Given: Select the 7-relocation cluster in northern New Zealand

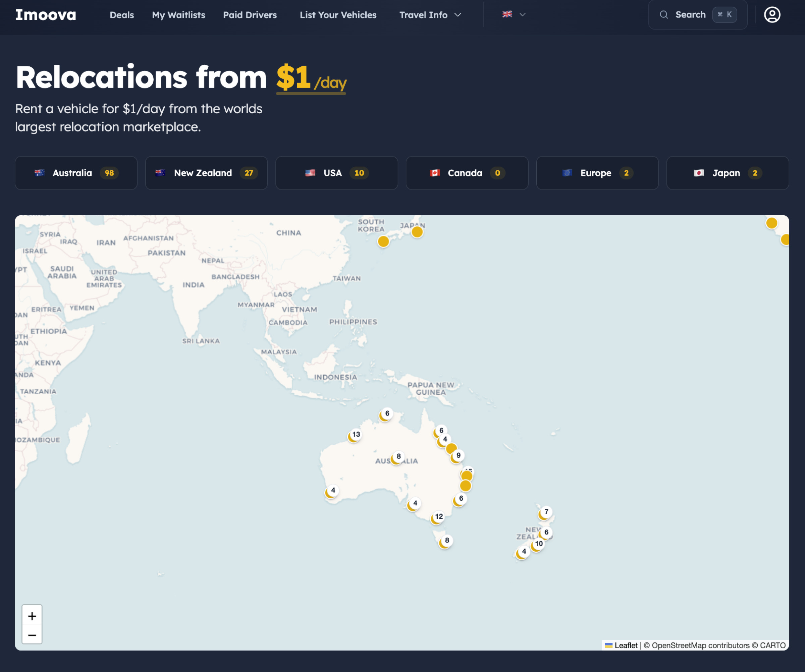Looking at the screenshot, I should click(545, 513).
